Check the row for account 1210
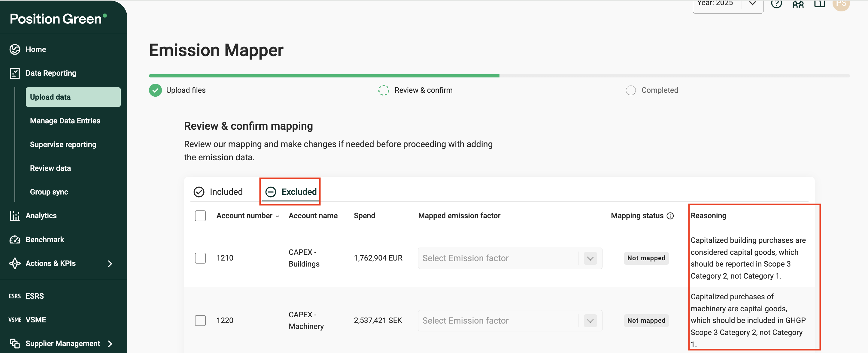868x353 pixels. 200,258
